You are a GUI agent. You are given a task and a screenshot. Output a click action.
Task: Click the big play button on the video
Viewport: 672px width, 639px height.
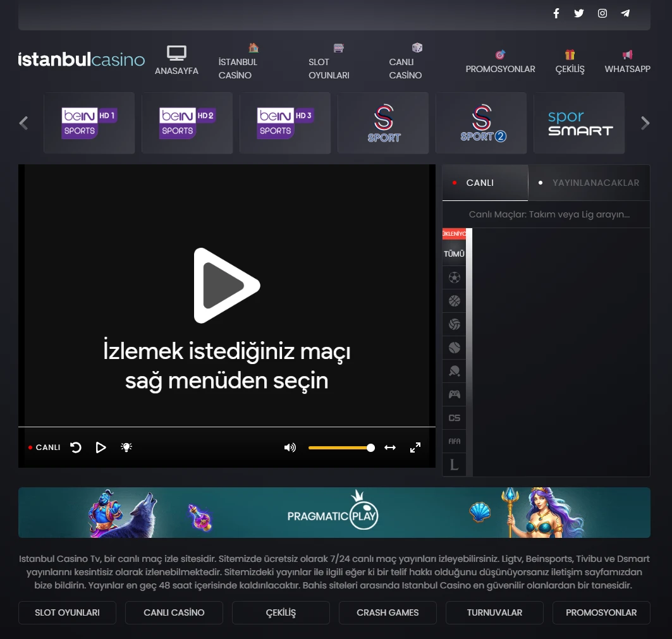tap(227, 286)
